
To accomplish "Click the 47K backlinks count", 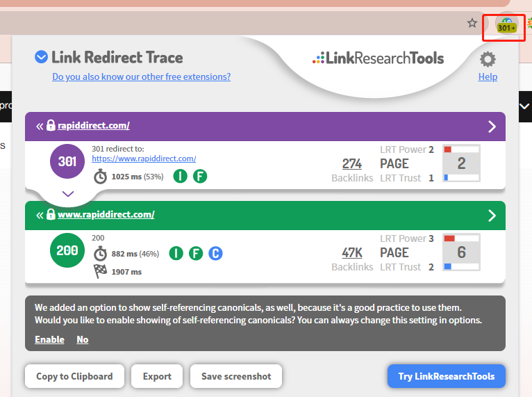I will click(352, 252).
